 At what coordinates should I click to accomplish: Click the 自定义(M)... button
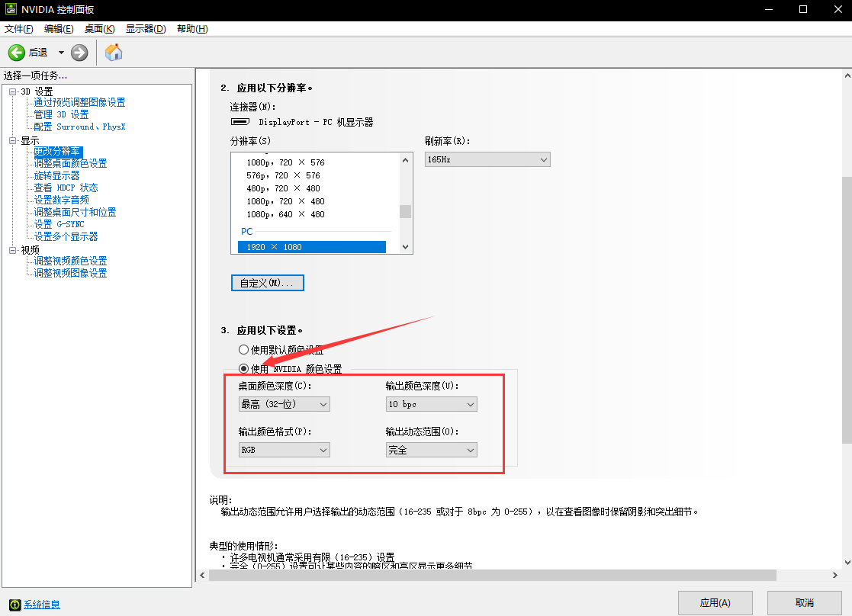point(267,283)
